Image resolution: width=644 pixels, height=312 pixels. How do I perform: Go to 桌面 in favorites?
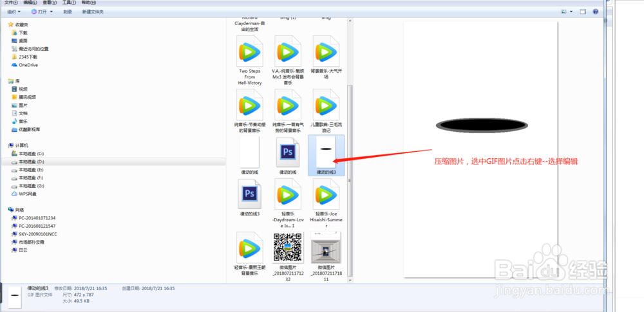pos(20,41)
